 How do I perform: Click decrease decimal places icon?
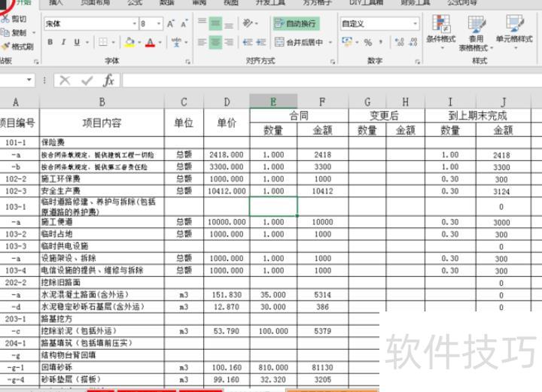pos(413,42)
